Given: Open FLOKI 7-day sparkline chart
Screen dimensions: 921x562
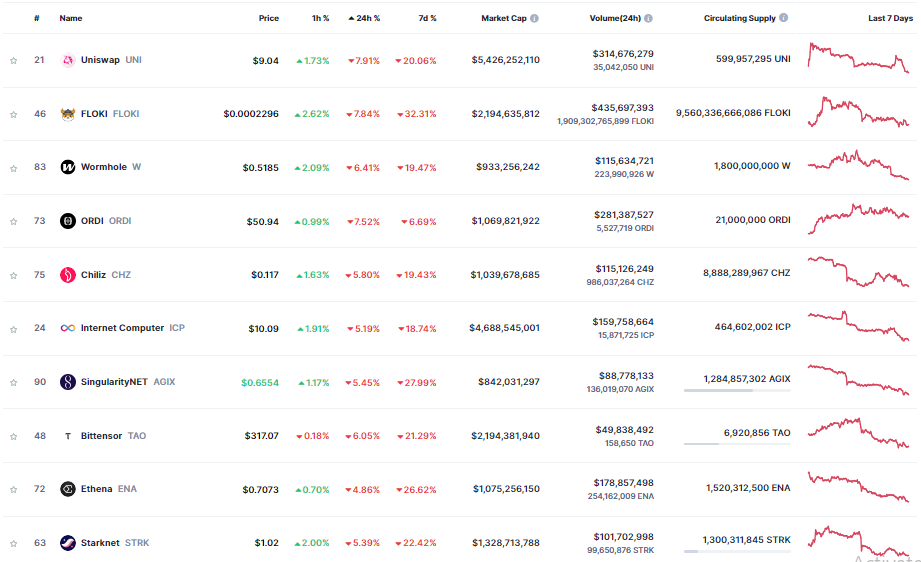Looking at the screenshot, I should 858,112.
